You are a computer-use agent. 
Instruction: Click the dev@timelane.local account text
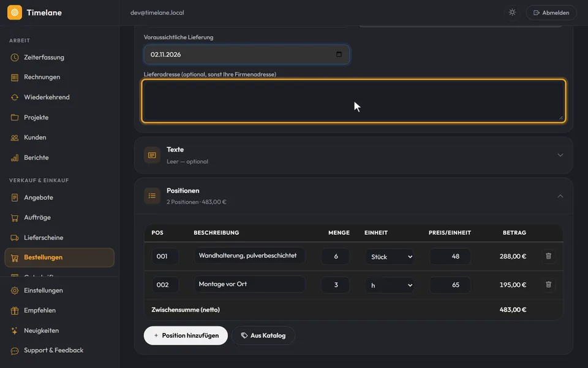tap(157, 13)
